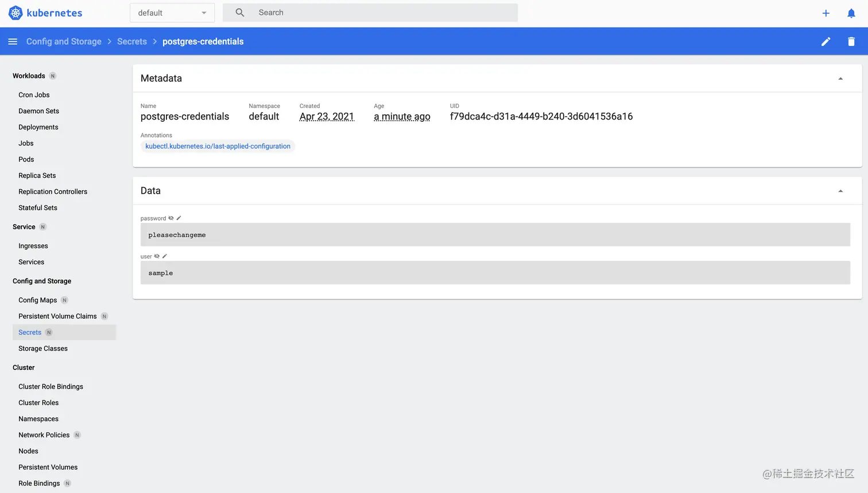868x493 pixels.
Task: Go to Config and Storage breadcrumb
Action: coord(64,41)
